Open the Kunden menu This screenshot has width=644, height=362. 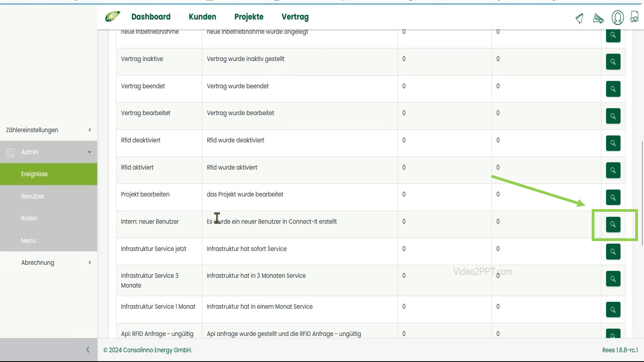[202, 17]
